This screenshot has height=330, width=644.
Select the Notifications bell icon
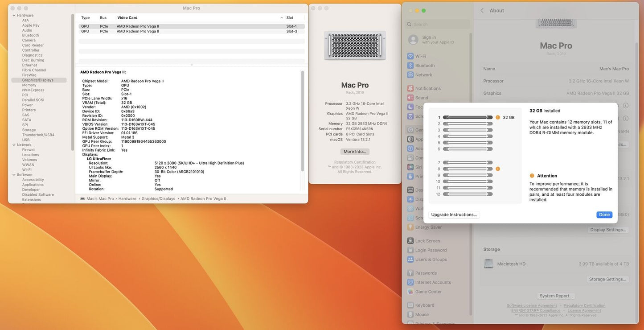pos(410,88)
